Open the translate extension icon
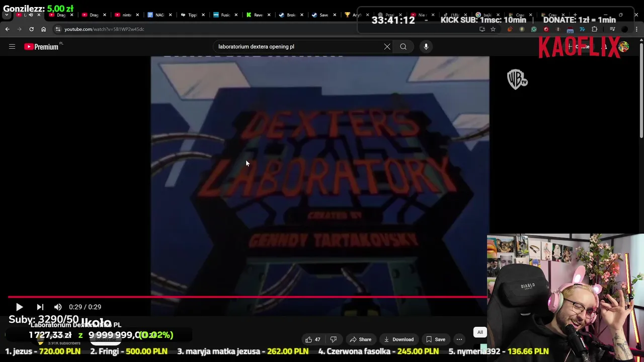644x362 pixels. [x=582, y=29]
